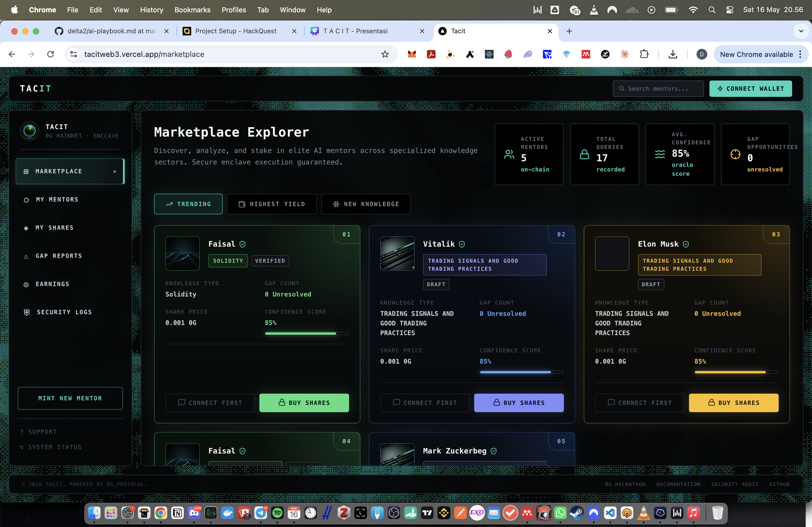Click the Mint New Mentor button
812x527 pixels.
point(70,398)
